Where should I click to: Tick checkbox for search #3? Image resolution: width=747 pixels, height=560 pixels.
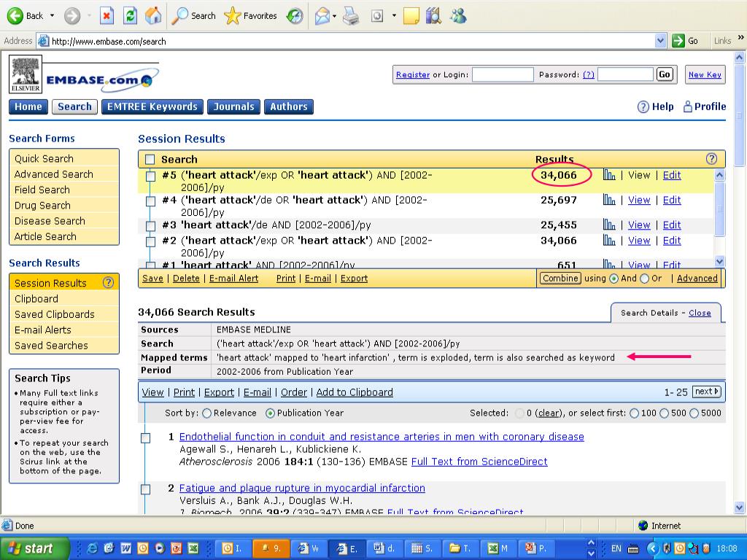coord(150,226)
